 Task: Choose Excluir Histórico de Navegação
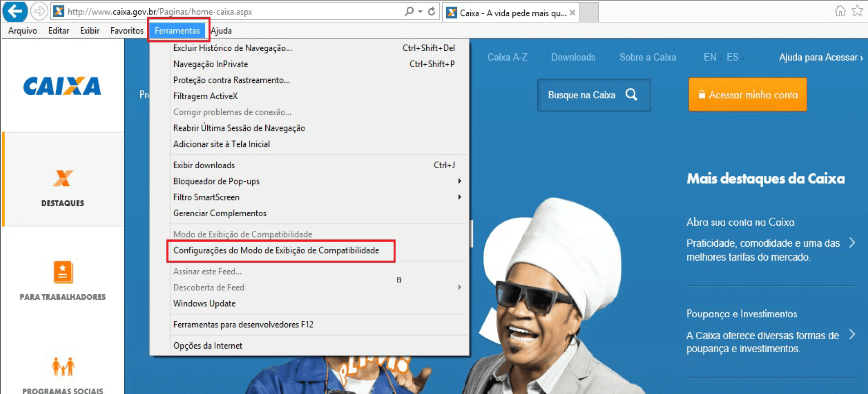click(314, 48)
